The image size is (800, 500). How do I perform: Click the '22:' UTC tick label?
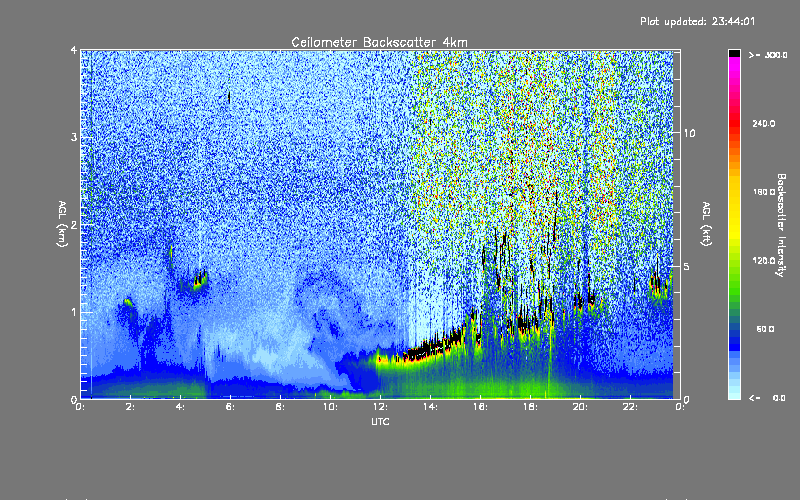tap(630, 407)
